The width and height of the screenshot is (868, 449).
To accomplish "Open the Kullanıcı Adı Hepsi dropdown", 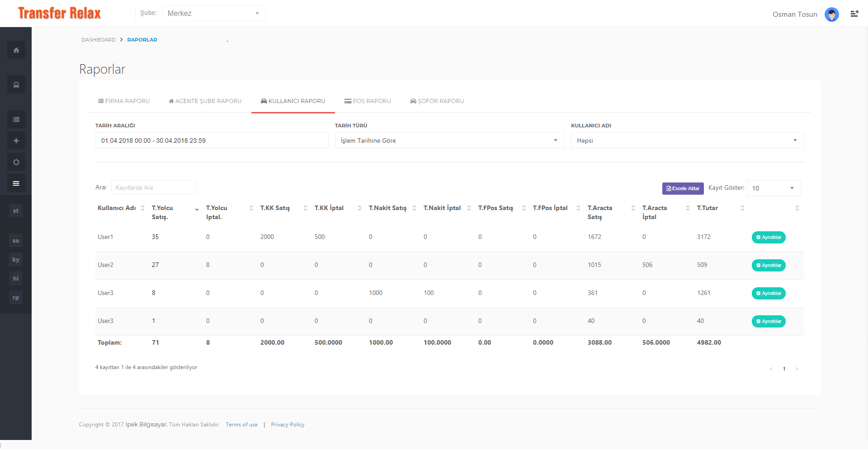I will pyautogui.click(x=687, y=140).
